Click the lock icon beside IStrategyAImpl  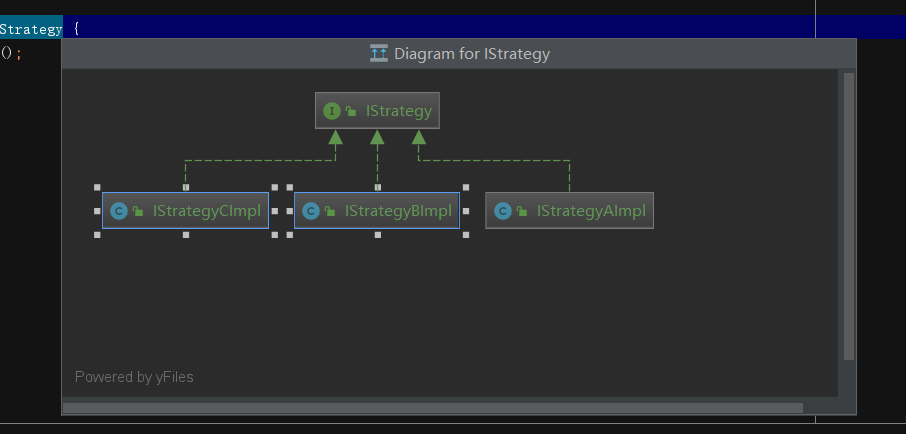tap(522, 212)
